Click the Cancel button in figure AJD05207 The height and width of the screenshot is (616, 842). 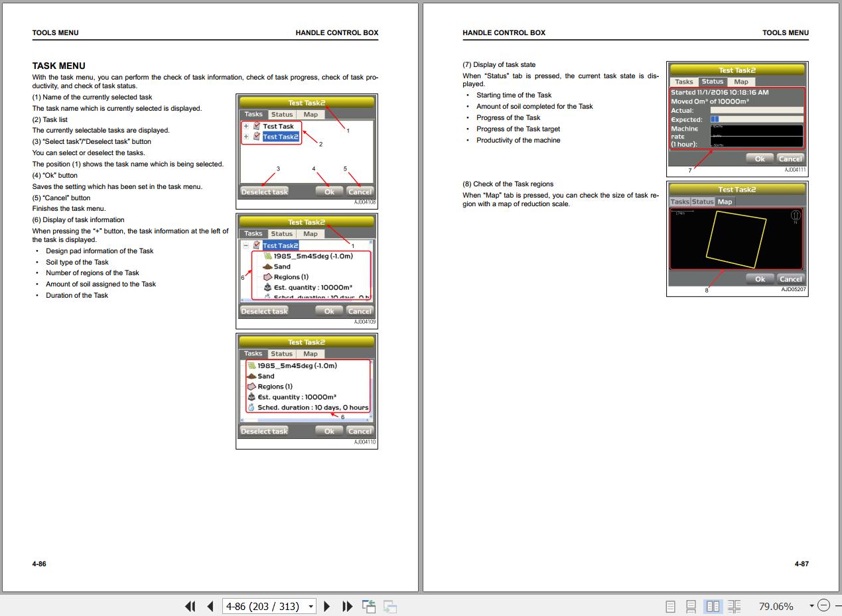(x=790, y=279)
